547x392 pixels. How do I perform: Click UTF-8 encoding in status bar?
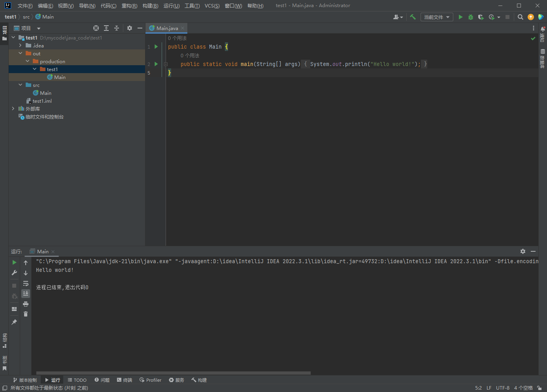(x=503, y=388)
